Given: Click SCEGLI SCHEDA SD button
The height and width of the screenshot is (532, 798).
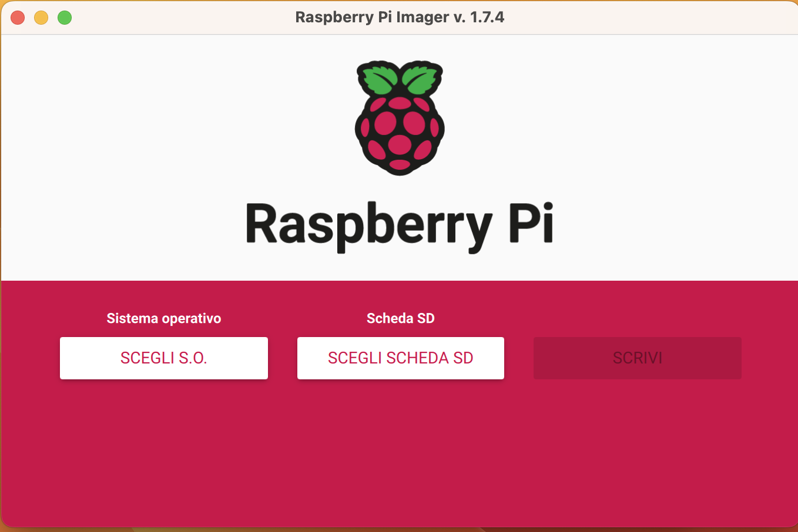Looking at the screenshot, I should tap(400, 358).
